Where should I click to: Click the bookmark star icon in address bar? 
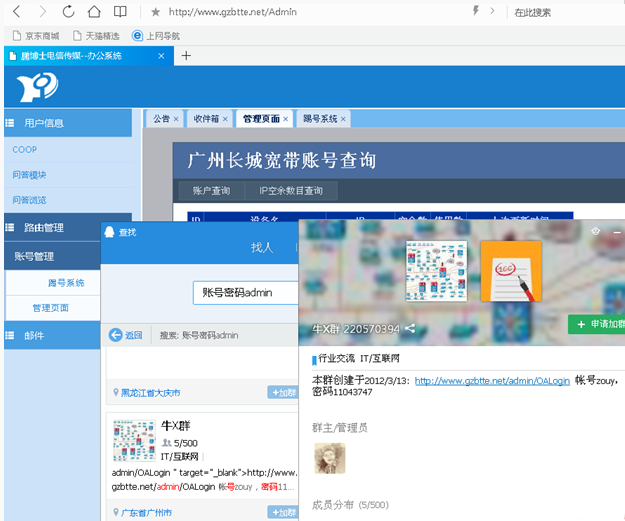coord(155,12)
